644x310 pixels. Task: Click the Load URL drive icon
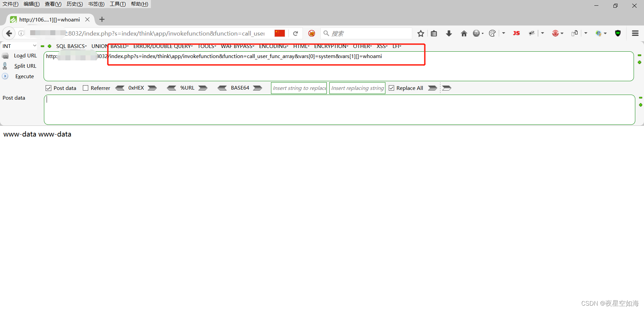click(x=5, y=56)
